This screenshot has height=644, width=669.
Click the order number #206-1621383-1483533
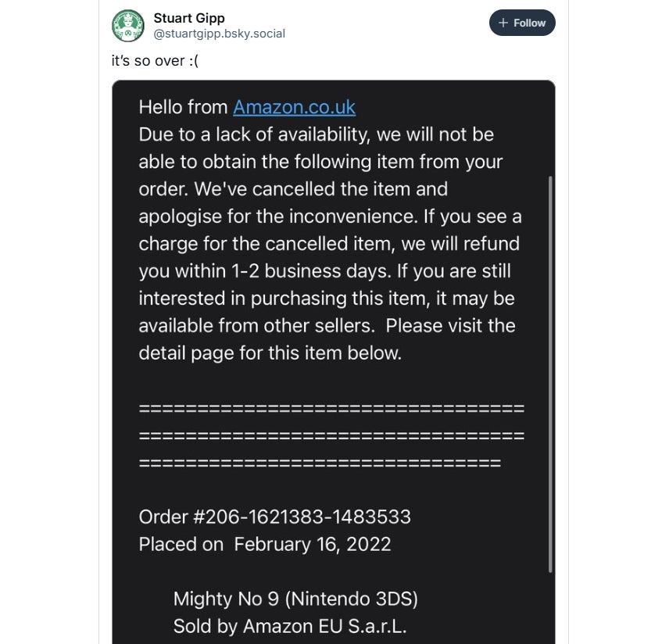(274, 517)
